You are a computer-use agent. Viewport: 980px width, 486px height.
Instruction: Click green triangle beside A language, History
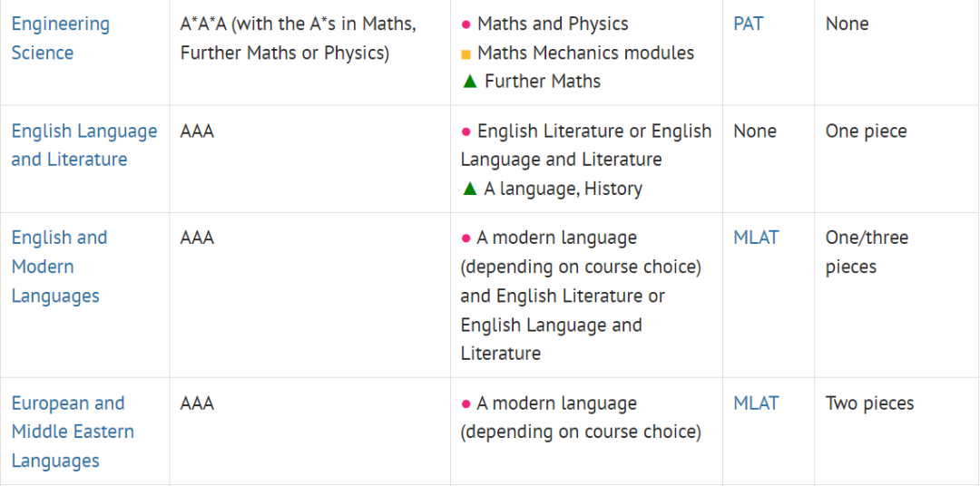tap(470, 188)
